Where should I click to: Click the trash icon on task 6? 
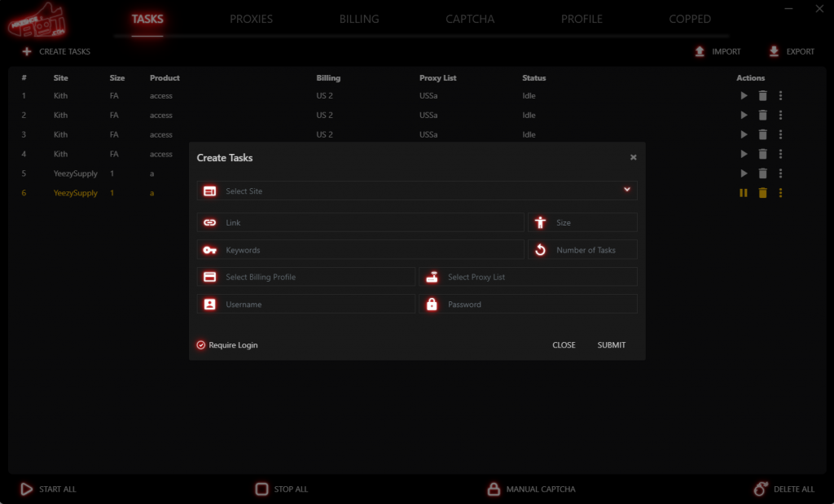click(762, 193)
